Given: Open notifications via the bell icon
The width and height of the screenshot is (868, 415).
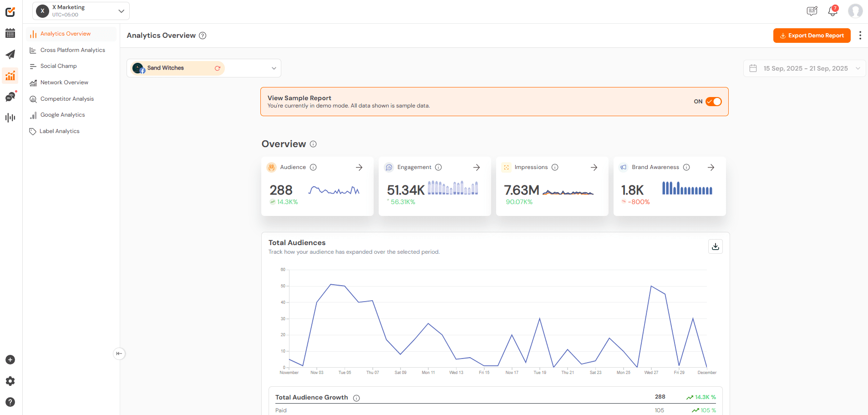Looking at the screenshot, I should click(832, 11).
